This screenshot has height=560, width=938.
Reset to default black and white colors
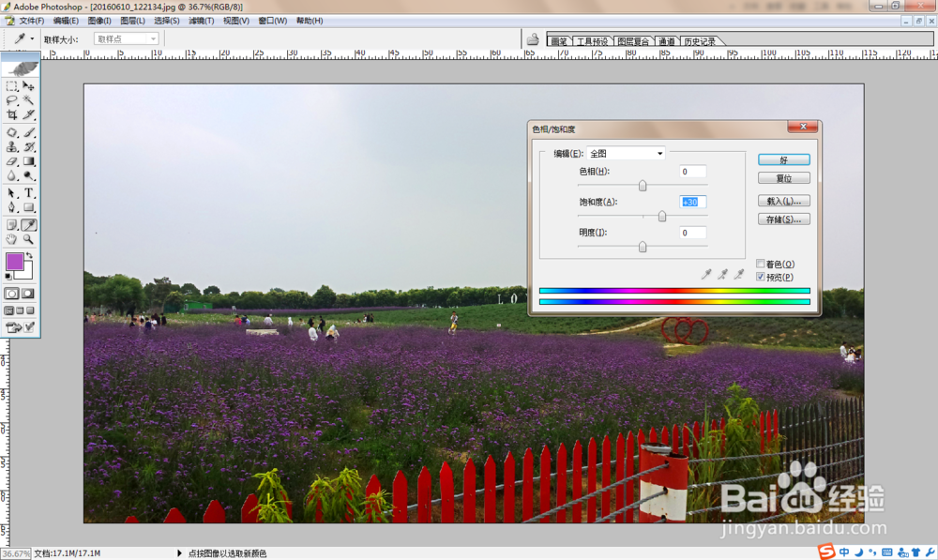(x=8, y=277)
